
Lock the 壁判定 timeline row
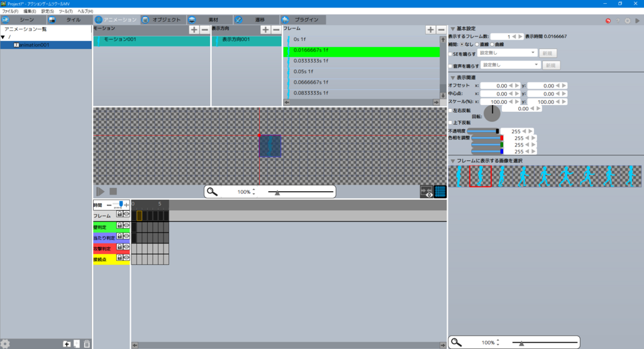pos(119,225)
